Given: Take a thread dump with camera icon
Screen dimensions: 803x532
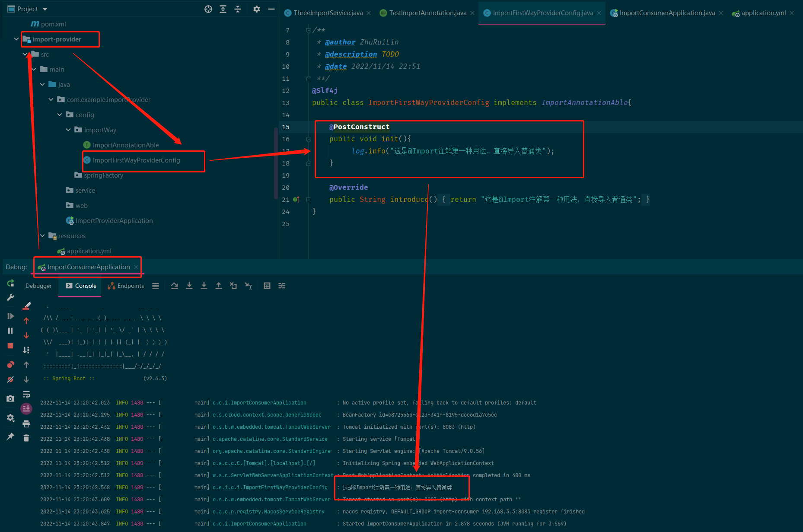Looking at the screenshot, I should coord(11,398).
